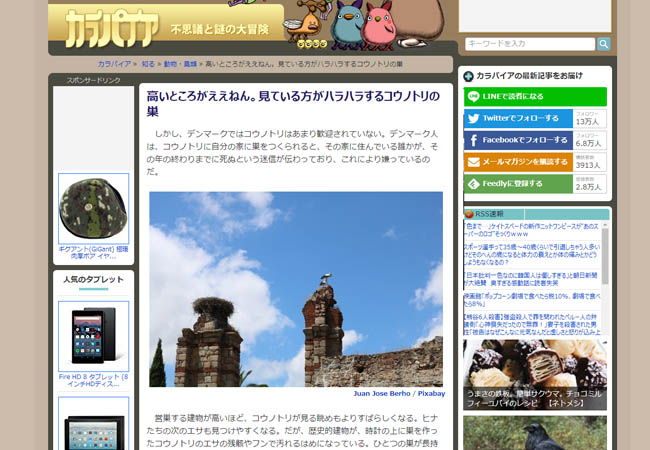650x450 pixels.
Task: Click the Twitter bird icon
Action: tap(473, 119)
